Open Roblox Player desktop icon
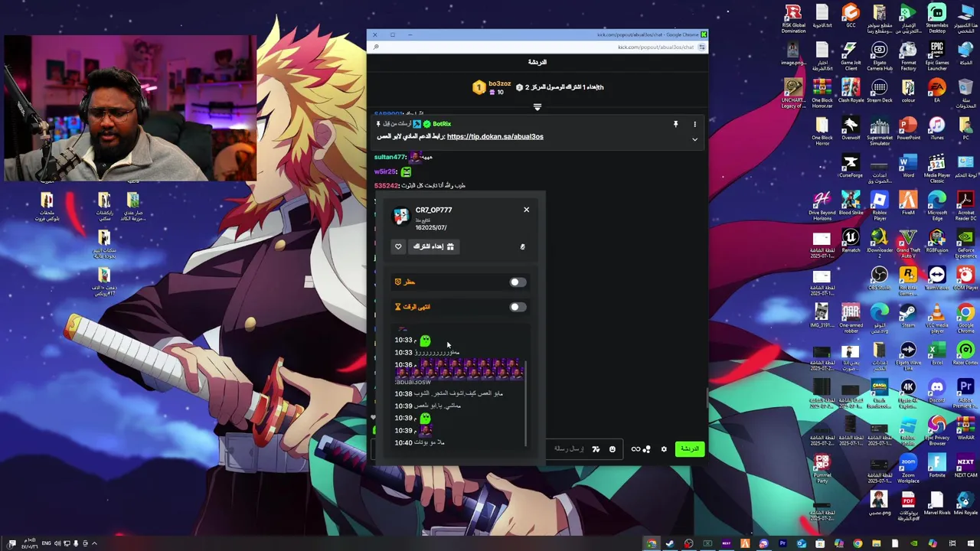Viewport: 980px width, 551px height. pos(880,205)
